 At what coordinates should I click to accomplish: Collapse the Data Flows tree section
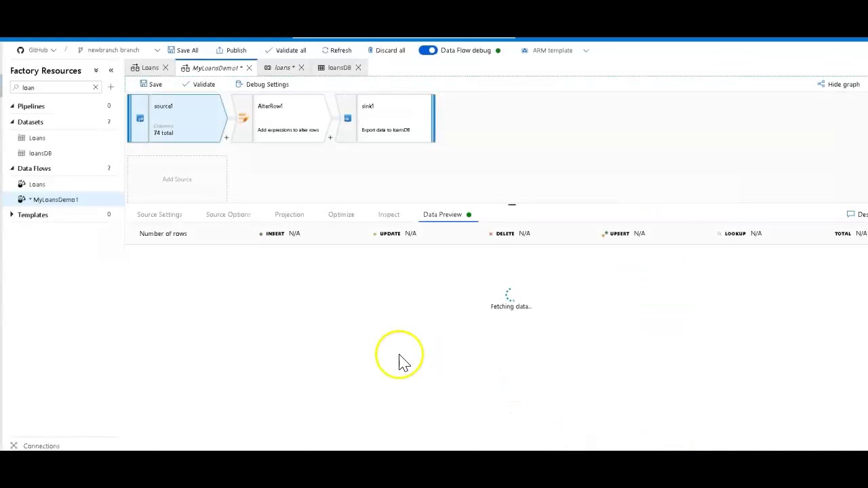click(12, 168)
